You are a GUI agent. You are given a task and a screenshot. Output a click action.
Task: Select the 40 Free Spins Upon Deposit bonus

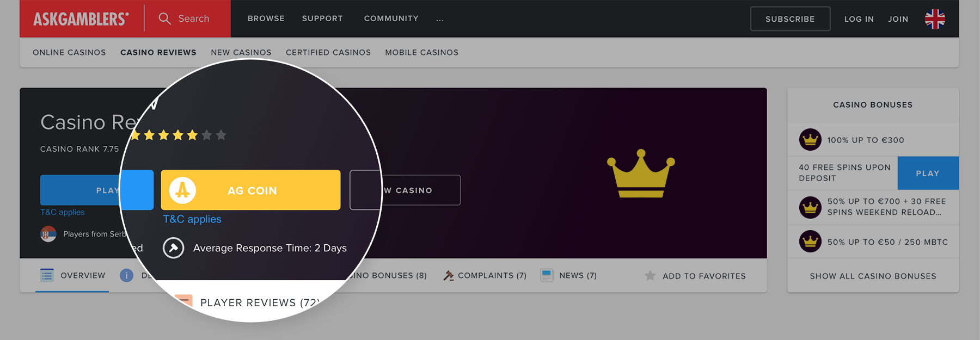click(843, 173)
